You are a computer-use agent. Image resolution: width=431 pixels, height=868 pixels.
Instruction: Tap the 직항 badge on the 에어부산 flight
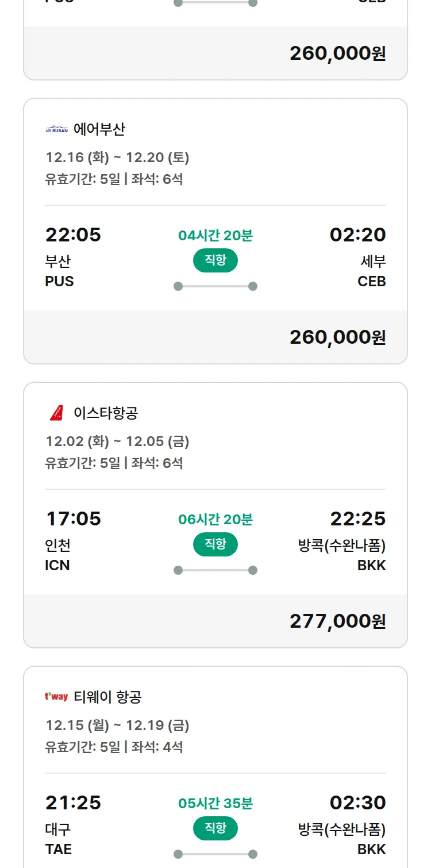[x=215, y=260]
